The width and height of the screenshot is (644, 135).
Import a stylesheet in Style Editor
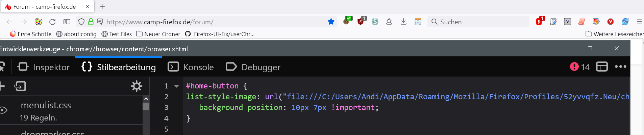(x=20, y=86)
